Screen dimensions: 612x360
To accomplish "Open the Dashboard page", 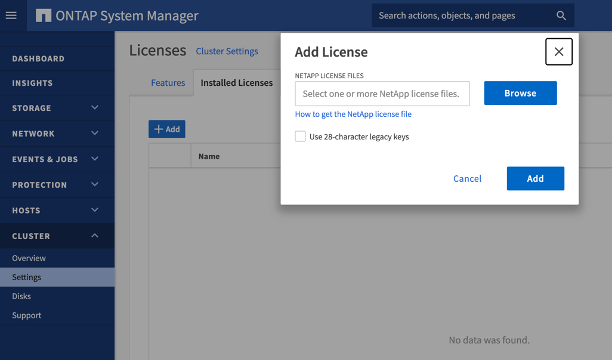I will [38, 59].
